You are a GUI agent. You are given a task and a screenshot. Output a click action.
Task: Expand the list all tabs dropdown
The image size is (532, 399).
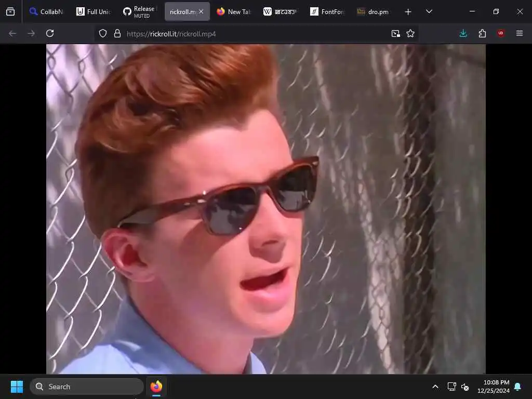(429, 12)
